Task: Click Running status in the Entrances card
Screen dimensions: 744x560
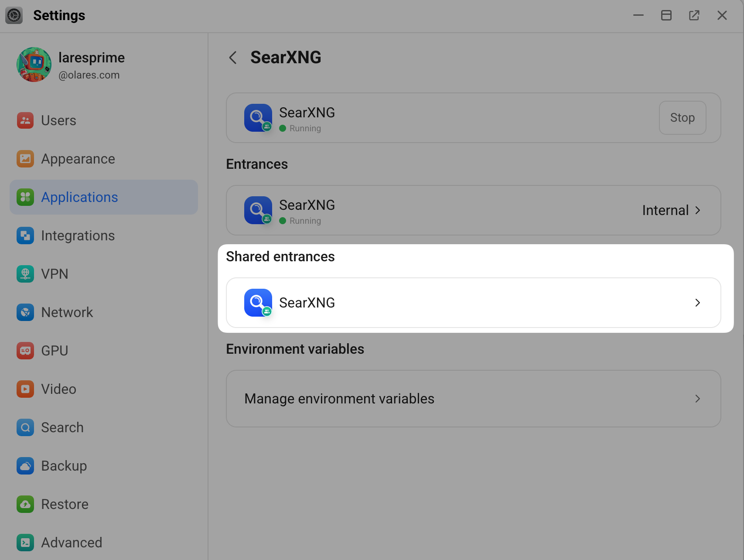Action: 300,221
